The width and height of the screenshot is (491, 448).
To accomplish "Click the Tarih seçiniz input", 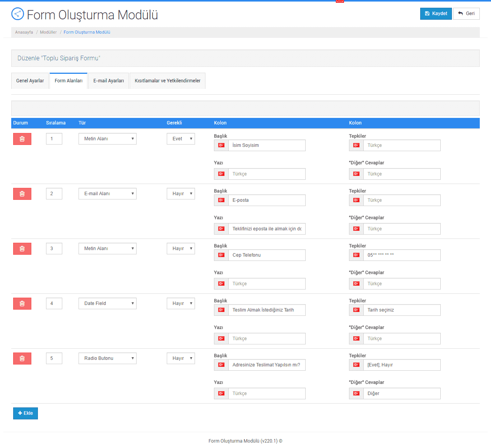I will click(402, 310).
